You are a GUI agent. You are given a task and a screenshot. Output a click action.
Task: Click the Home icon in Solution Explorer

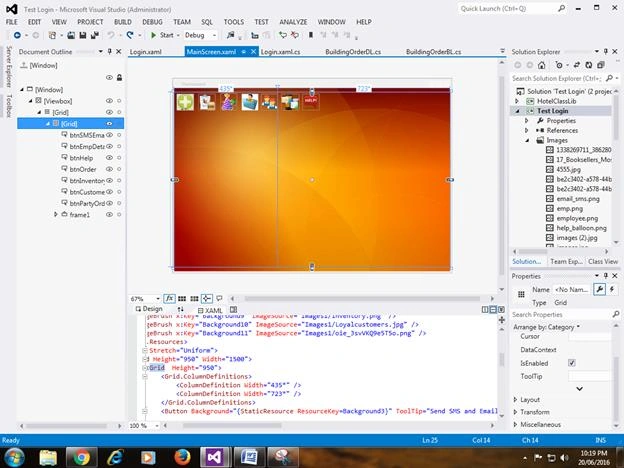tap(542, 65)
